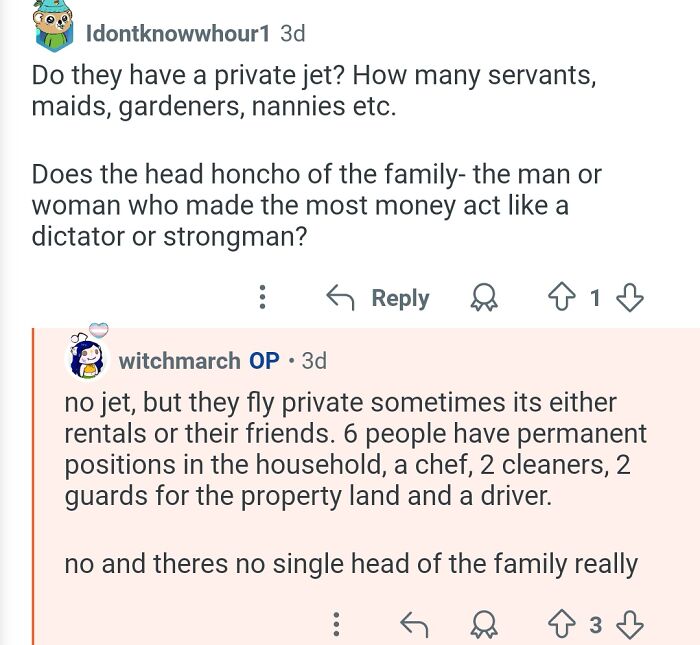Upvote Idontknowwhour1's comment
700x645 pixels.
pos(561,297)
